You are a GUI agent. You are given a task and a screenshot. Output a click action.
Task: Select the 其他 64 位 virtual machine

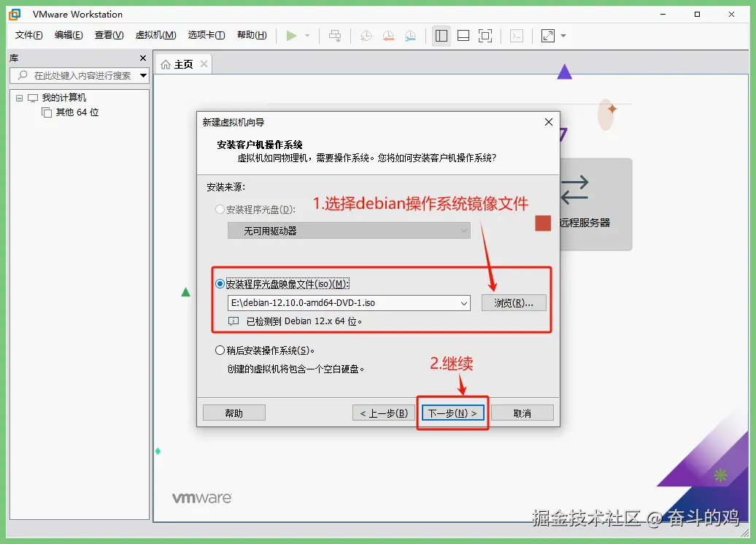77,112
